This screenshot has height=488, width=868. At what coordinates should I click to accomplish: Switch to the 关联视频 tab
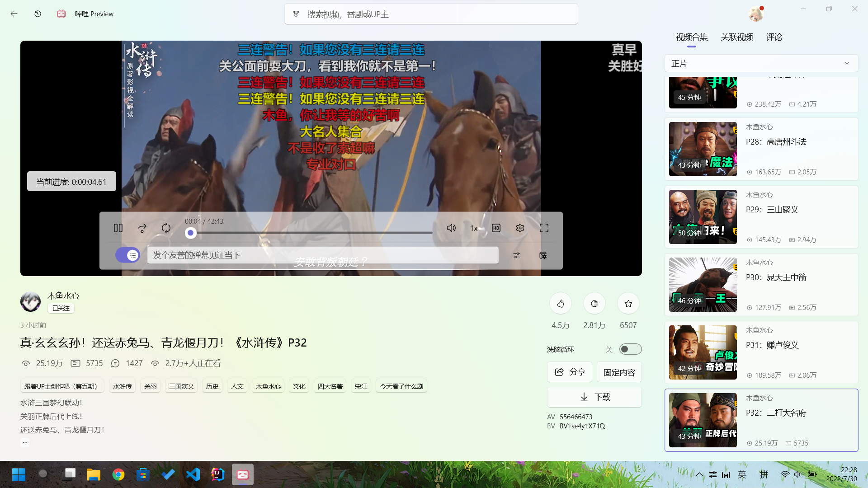(x=737, y=37)
